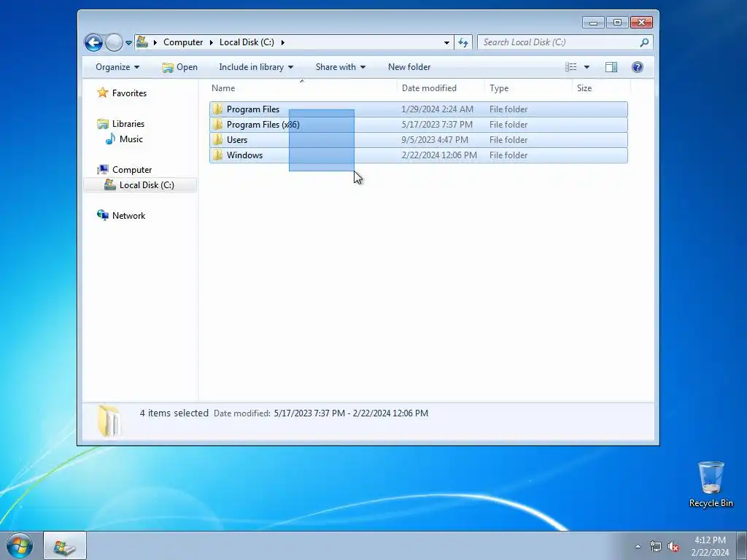747x560 pixels.
Task: Select the Users folder icon
Action: [x=217, y=139]
